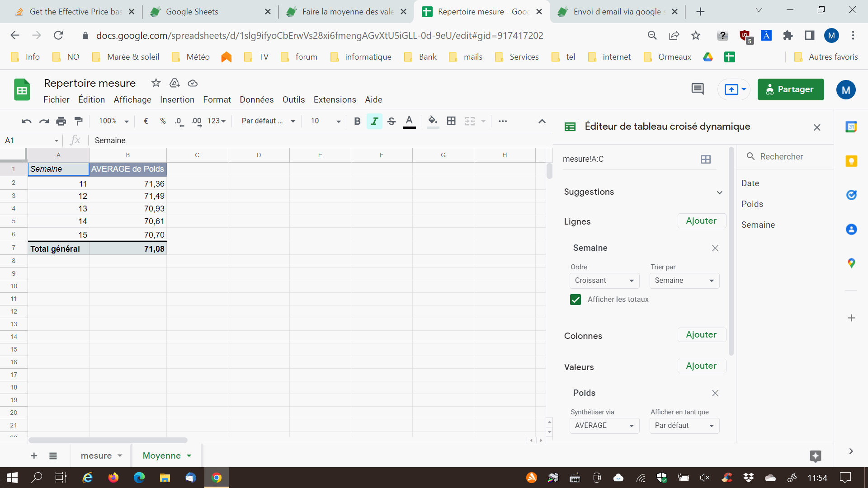Star the Repertoire mesure document

(x=156, y=83)
